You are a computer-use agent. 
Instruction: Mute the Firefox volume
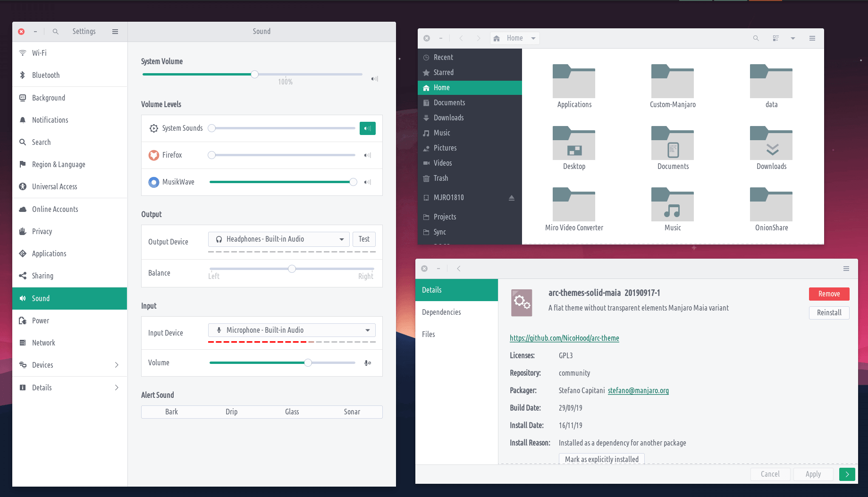tap(368, 155)
